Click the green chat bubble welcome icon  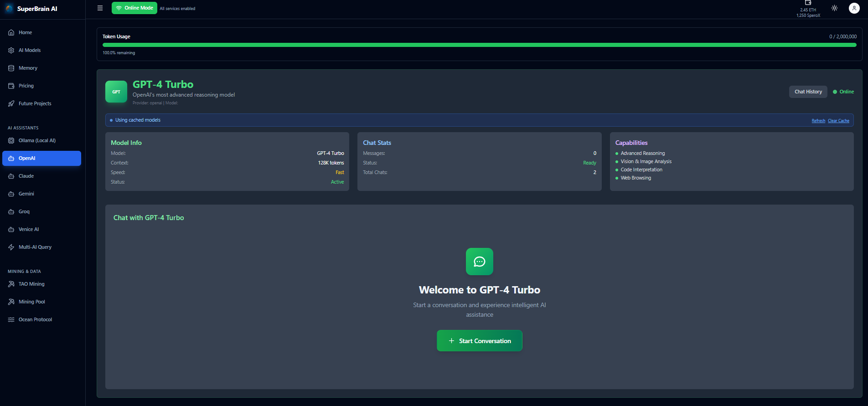[480, 262]
